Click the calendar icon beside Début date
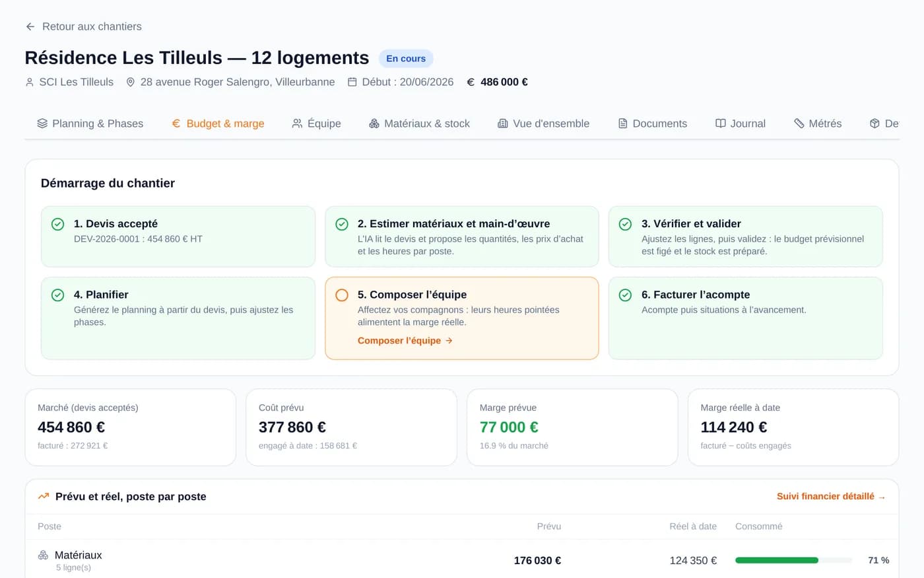The height and width of the screenshot is (578, 924). (x=352, y=83)
